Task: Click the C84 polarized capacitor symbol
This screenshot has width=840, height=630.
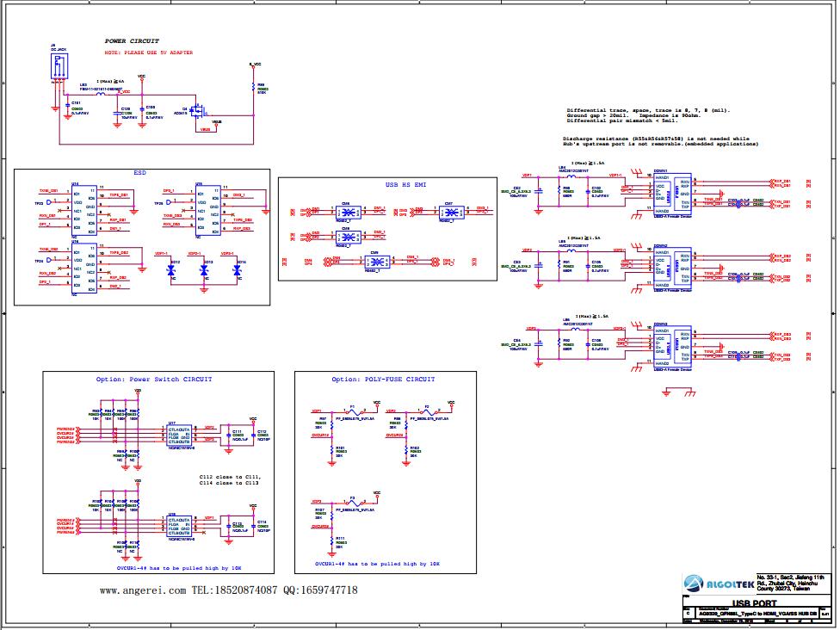Action: (x=539, y=344)
